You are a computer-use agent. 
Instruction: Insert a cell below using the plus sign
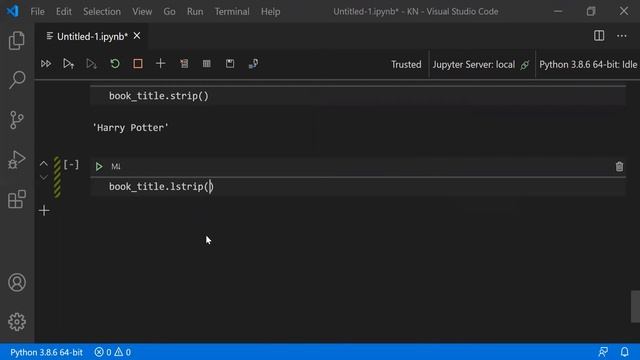click(x=44, y=211)
